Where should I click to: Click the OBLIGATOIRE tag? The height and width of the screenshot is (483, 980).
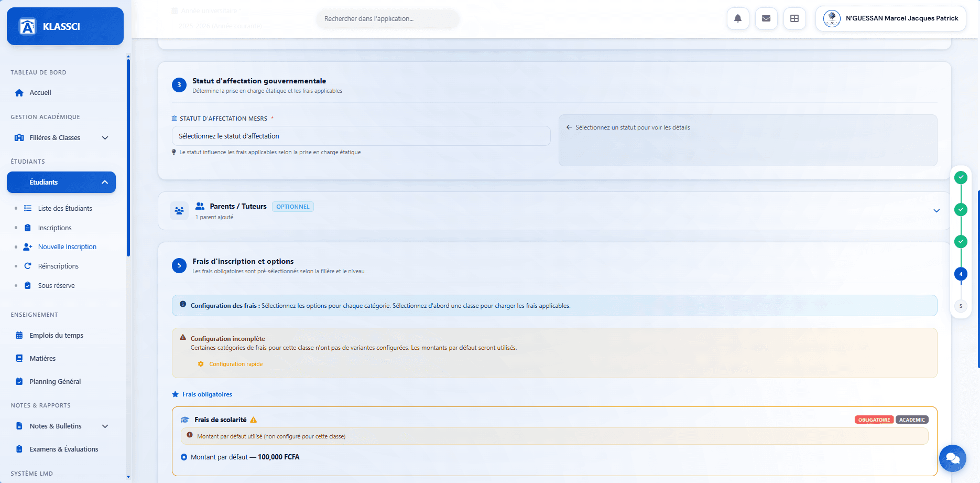874,420
